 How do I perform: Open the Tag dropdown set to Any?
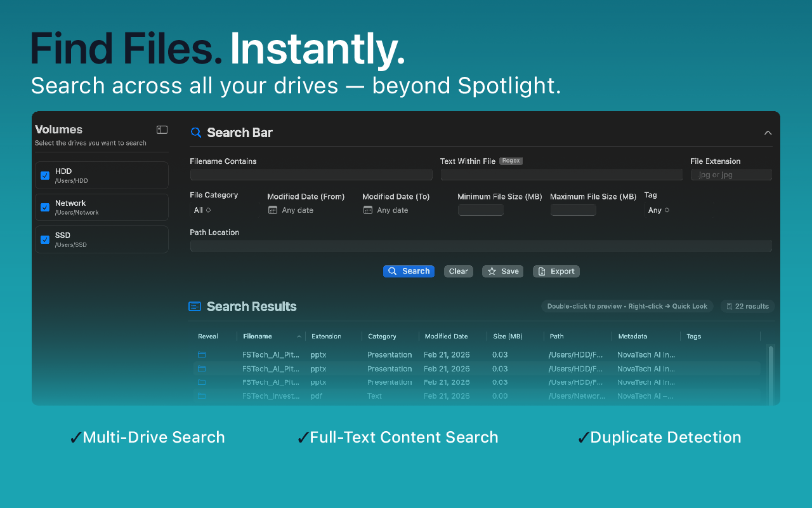point(658,210)
